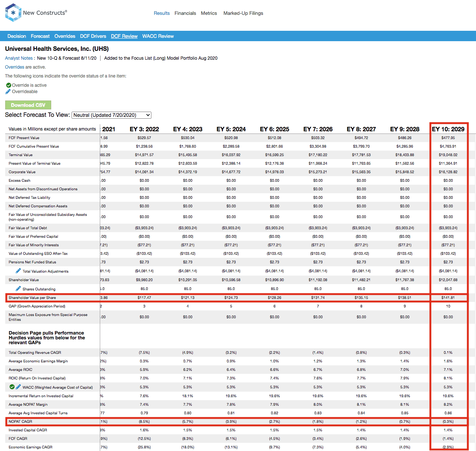
Task: Click the Incremental Return on Invested Capital label
Action: point(41,396)
